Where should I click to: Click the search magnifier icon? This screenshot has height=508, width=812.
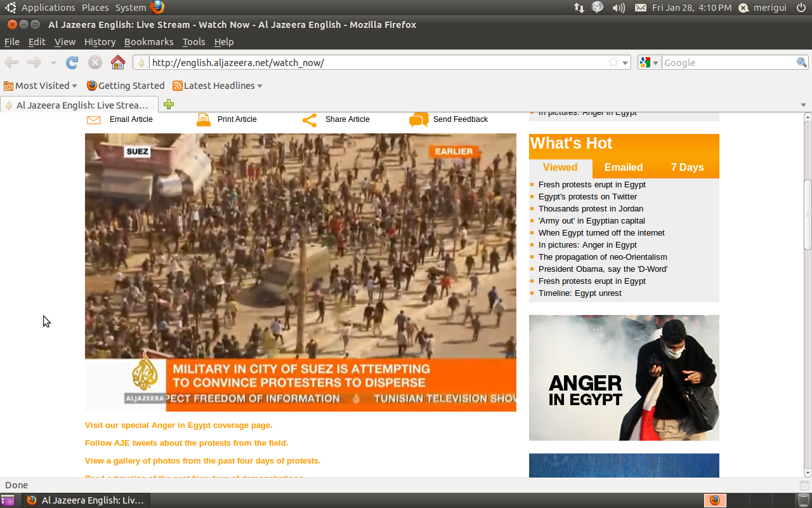click(802, 62)
